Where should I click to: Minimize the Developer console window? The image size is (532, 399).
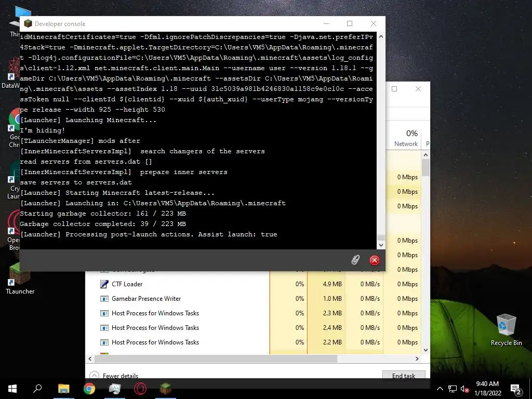coord(326,23)
